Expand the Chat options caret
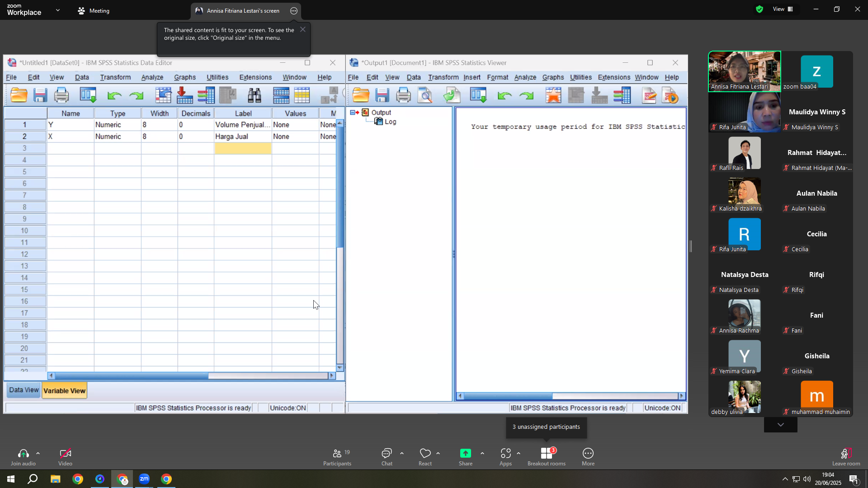 pyautogui.click(x=402, y=453)
